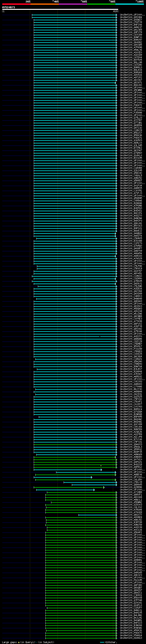Viewport: 146px width, 644px height.
Task: Select hit label UniRef100_Q63347
Action: pyautogui.click(x=131, y=151)
